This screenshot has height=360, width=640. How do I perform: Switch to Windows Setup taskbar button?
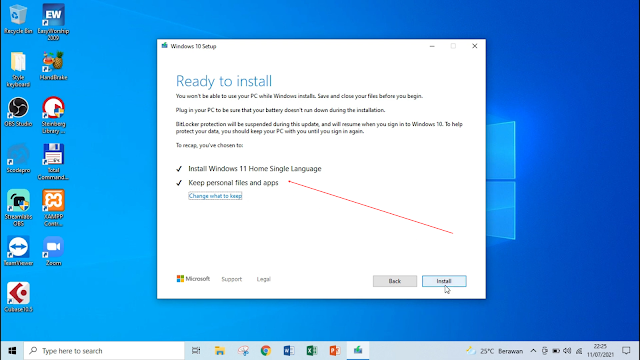pos(358,351)
